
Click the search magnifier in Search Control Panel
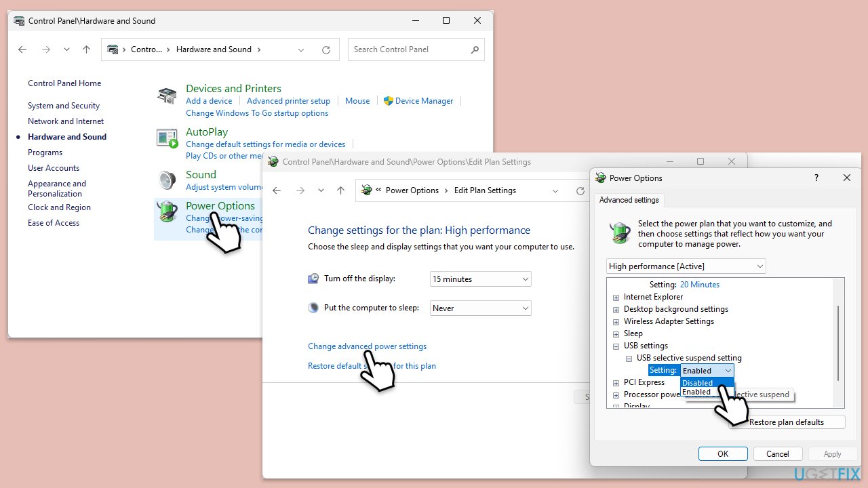coord(475,49)
